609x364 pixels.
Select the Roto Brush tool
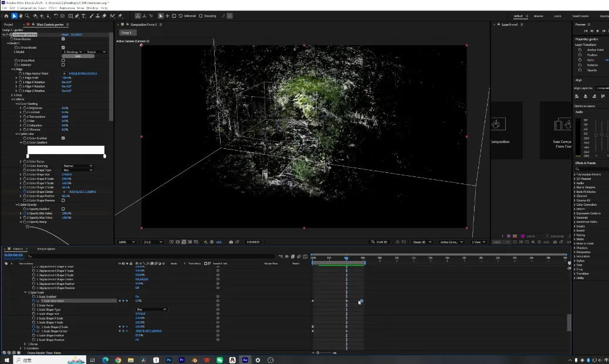pos(112,16)
